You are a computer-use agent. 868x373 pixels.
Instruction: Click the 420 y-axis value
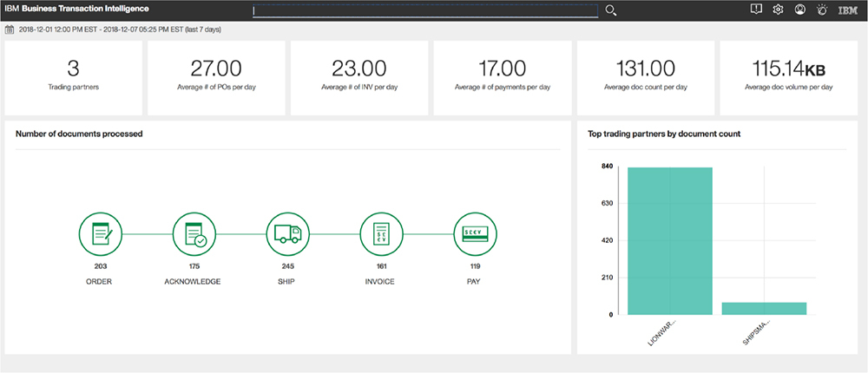(608, 241)
